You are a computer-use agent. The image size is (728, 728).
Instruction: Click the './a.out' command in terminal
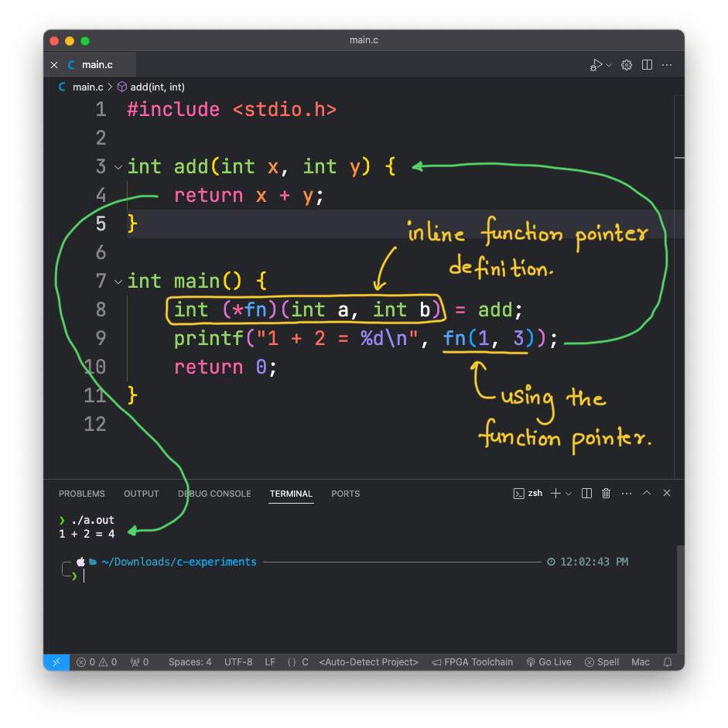click(x=92, y=520)
